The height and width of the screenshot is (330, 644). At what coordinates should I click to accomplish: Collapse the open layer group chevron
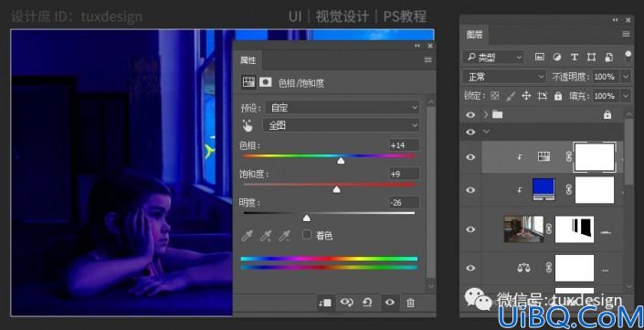(x=487, y=132)
